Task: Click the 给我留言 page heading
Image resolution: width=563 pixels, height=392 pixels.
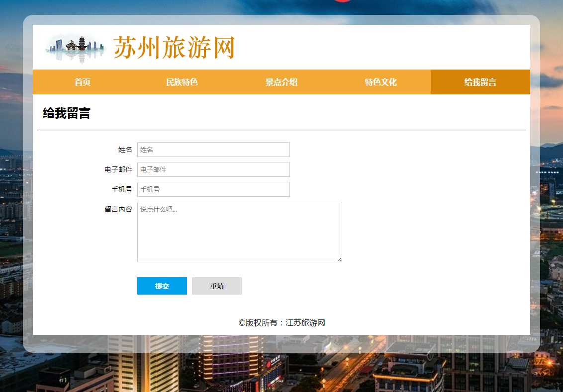Action: [x=66, y=113]
